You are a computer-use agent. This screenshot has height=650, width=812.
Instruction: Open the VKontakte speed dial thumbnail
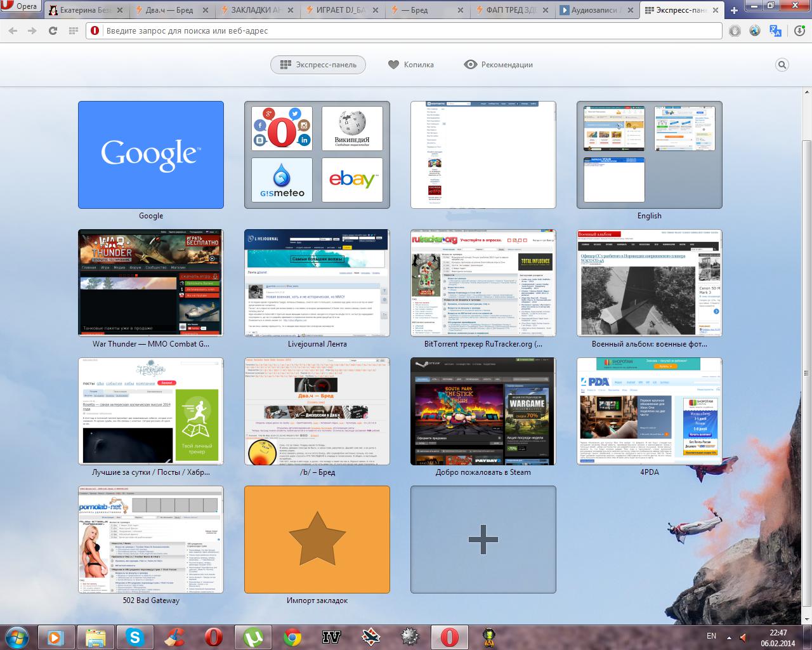[483, 155]
